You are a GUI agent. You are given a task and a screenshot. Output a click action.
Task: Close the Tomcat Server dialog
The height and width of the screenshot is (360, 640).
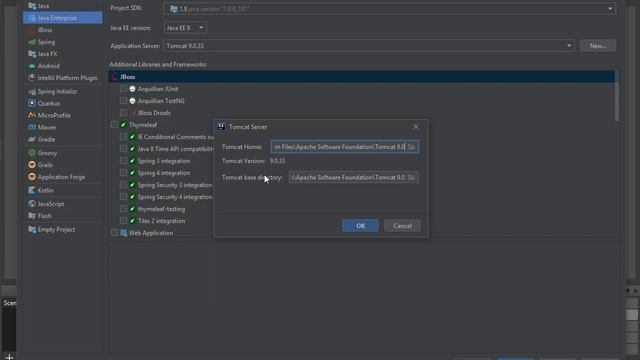coord(416,127)
